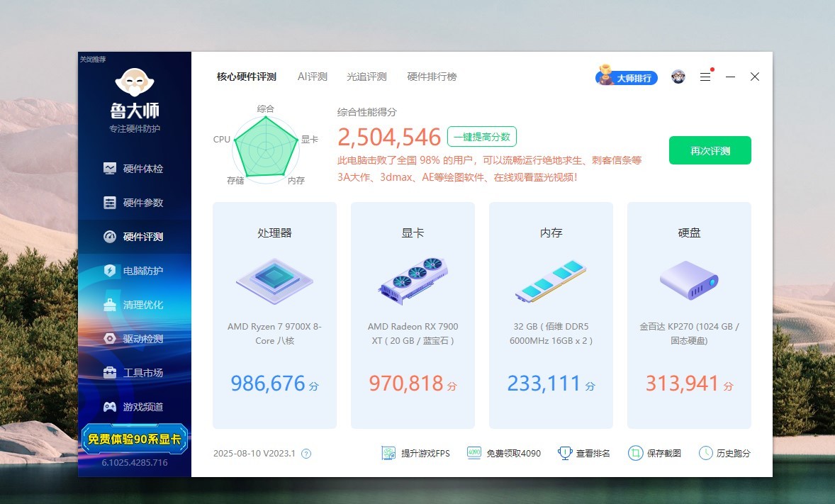This screenshot has width=835, height=504.
Task: Click the 一键提高分数 button
Action: 482,136
